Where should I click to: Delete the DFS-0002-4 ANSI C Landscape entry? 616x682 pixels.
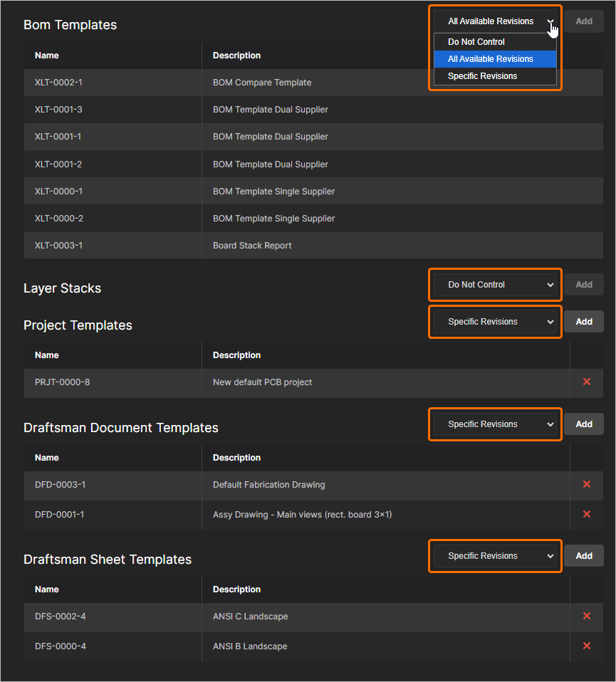coord(587,617)
